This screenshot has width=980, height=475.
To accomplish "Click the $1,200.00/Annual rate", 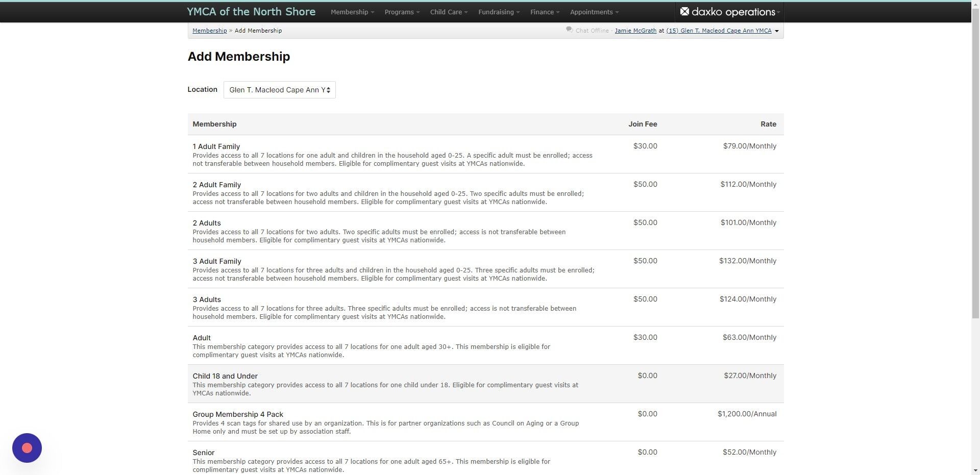I will tap(747, 414).
